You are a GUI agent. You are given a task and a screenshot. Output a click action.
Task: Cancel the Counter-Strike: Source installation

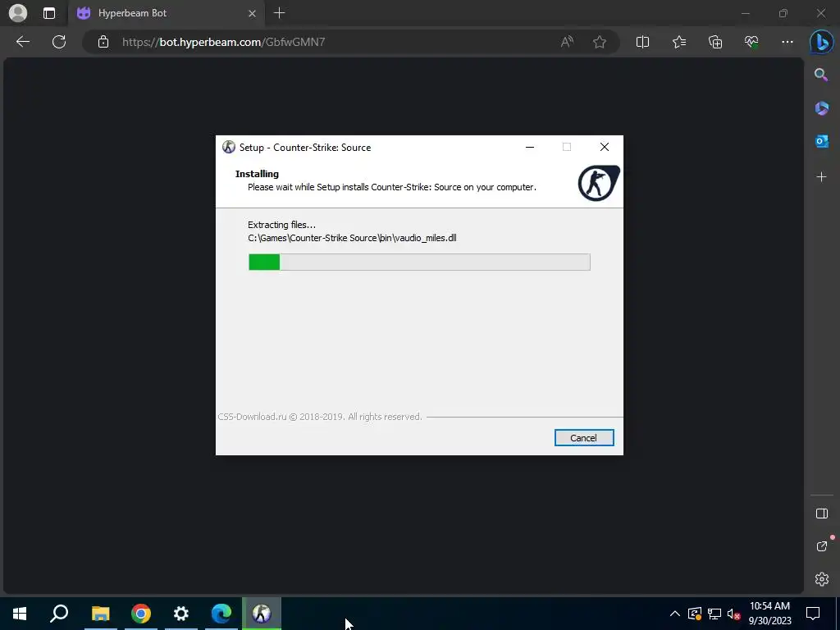pyautogui.click(x=584, y=438)
